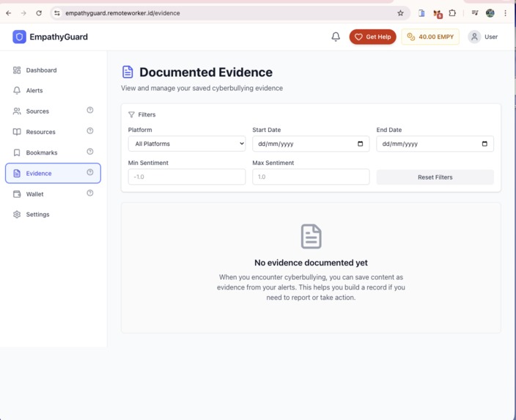Select Evidence in sidebar
This screenshot has width=516, height=420.
click(53, 173)
